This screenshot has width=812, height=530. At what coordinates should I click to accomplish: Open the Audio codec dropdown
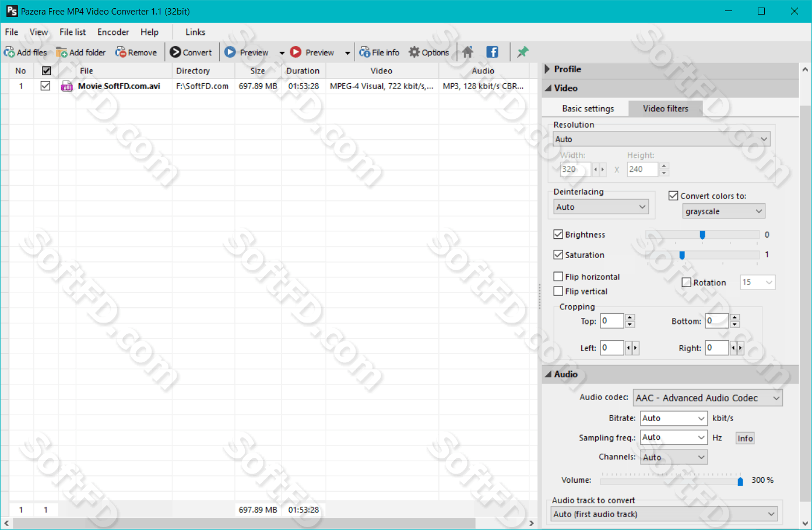coord(708,398)
